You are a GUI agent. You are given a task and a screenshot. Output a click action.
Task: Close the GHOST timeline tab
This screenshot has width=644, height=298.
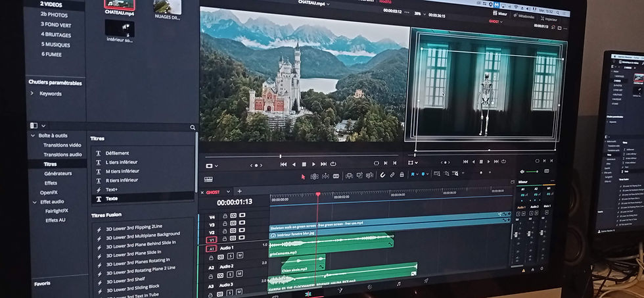[x=202, y=192]
